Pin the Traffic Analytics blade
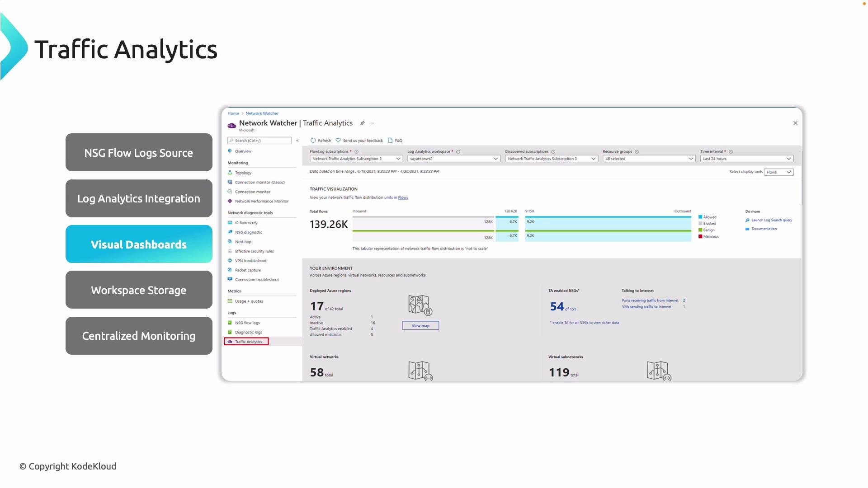This screenshot has height=488, width=868. click(x=362, y=123)
